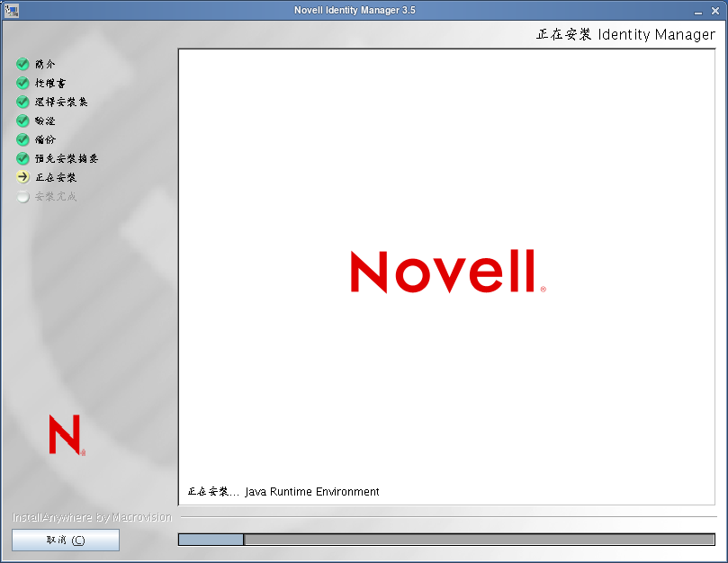
Task: Cancel the installation with 取消 (C) button
Action: click(66, 540)
